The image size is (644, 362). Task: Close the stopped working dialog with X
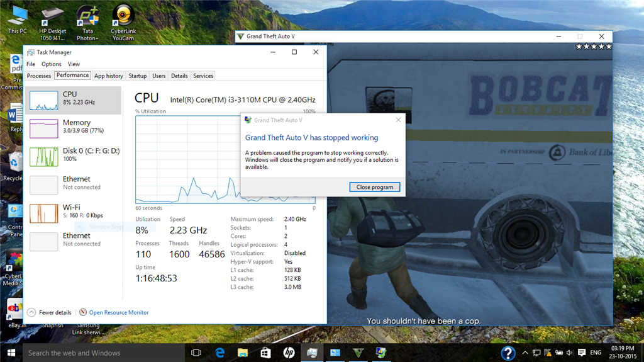click(x=398, y=120)
